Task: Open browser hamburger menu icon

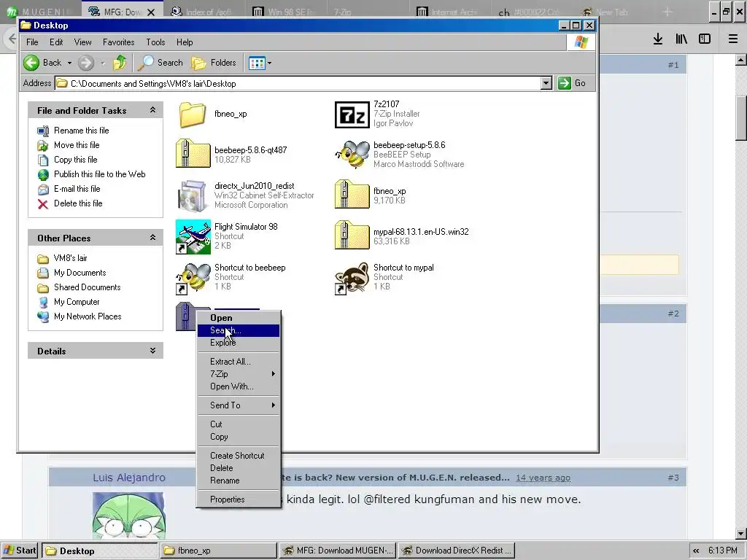Action: click(733, 39)
